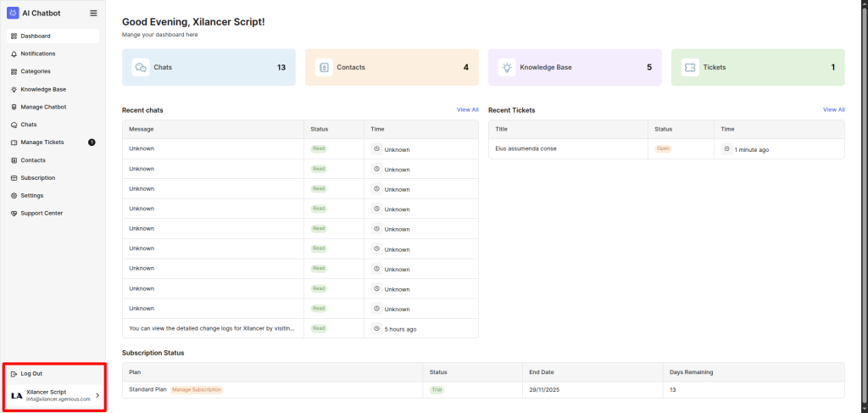Click View All for Recent Tickets
868x413 pixels.
point(833,109)
